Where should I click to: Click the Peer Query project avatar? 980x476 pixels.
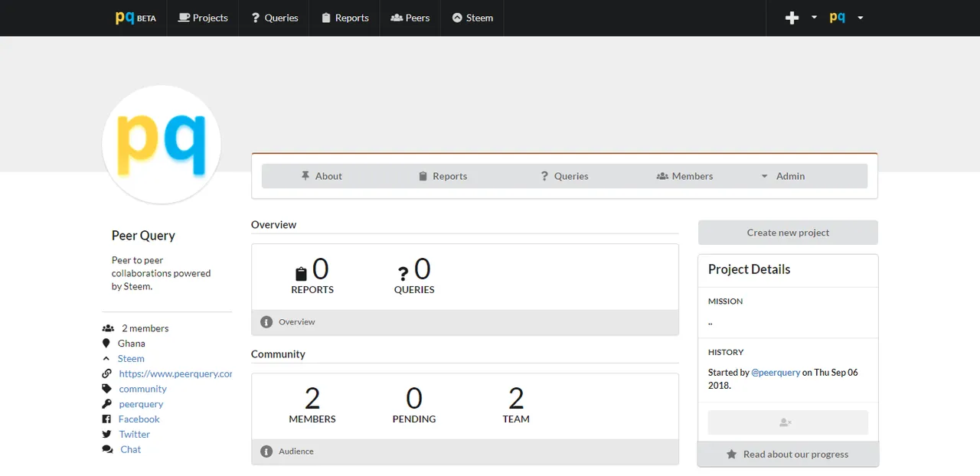point(162,145)
